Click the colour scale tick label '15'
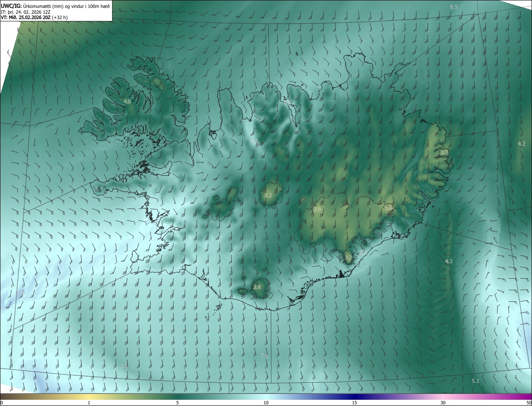Viewport: 532px width, 406px height. pos(355,403)
